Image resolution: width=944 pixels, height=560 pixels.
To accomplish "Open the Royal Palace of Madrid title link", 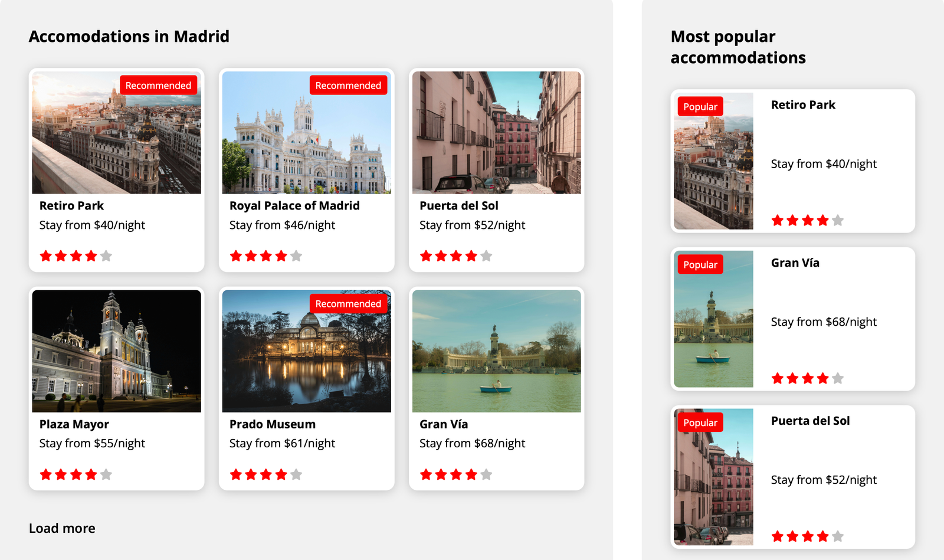I will pos(294,206).
